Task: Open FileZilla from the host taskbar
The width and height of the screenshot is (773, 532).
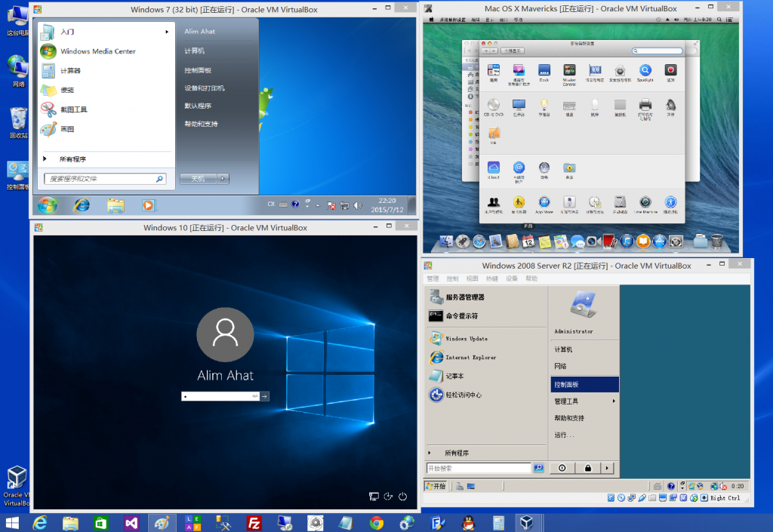Action: tap(254, 523)
